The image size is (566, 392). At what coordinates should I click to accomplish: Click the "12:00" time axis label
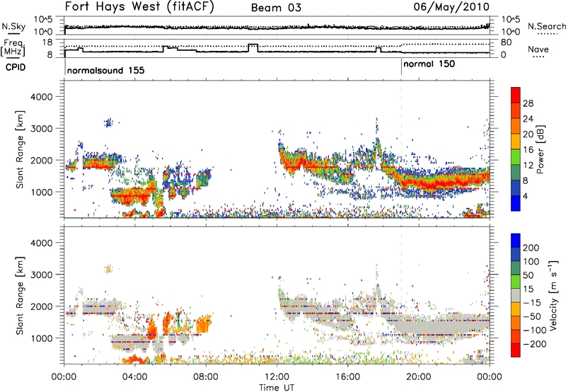(x=277, y=377)
